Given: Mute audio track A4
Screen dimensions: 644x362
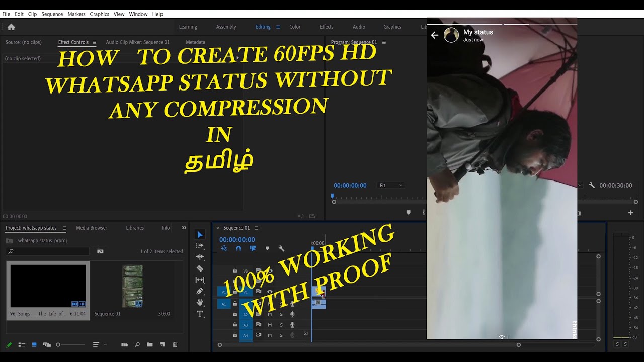Looking at the screenshot, I should point(270,335).
